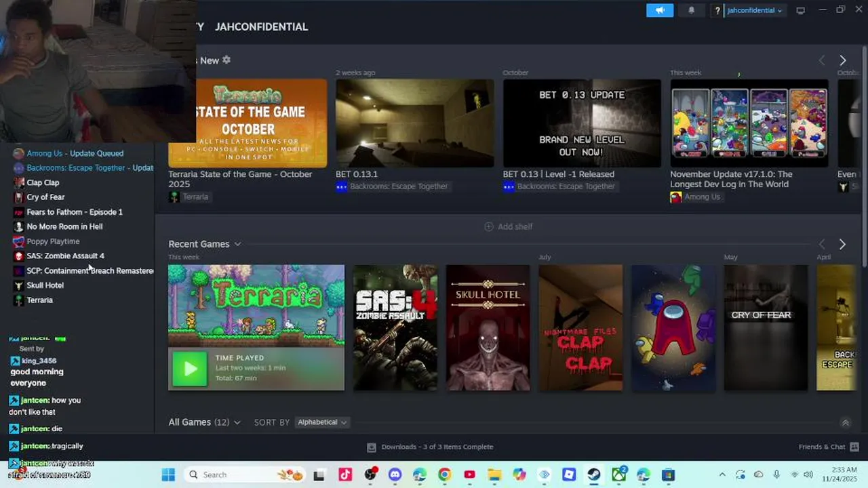The width and height of the screenshot is (868, 488).
Task: Open Discord from the taskbar
Action: 395,475
